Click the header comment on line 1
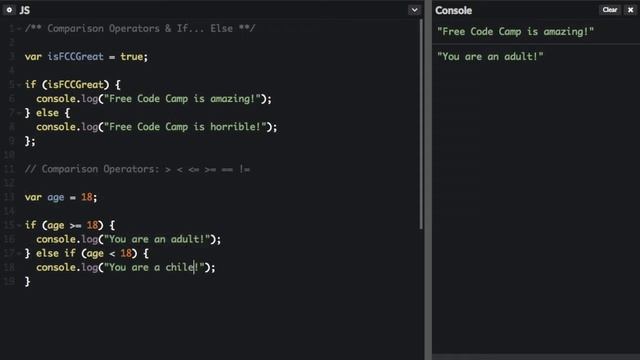Image resolution: width=640 pixels, height=360 pixels. click(x=140, y=29)
